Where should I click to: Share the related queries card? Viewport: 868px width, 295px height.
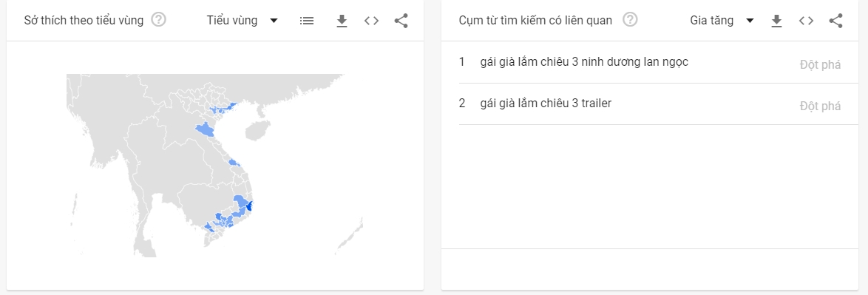pos(836,21)
